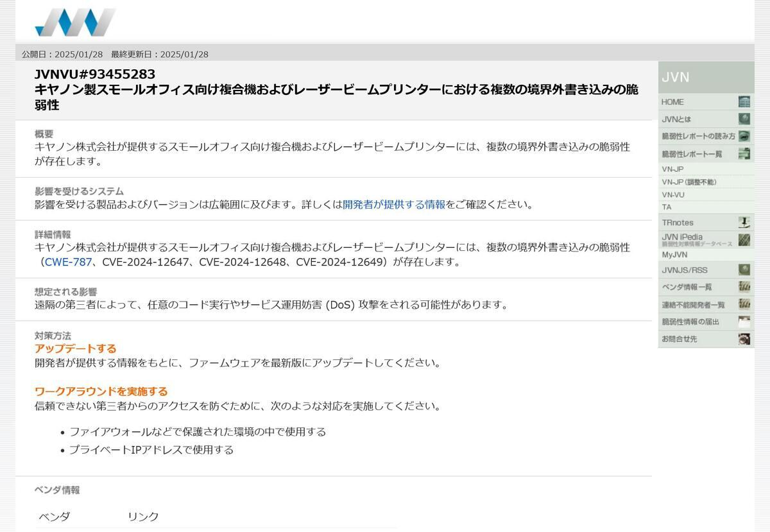Click the 遠隔の第三者によって impact sentence

271,305
